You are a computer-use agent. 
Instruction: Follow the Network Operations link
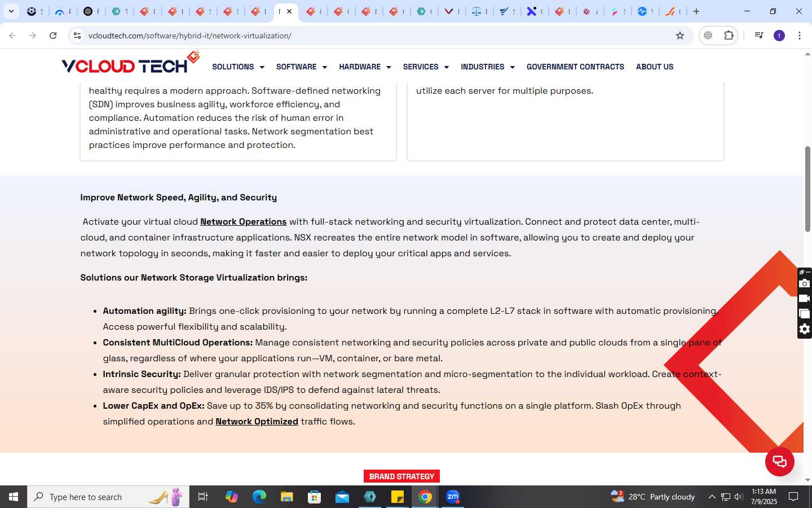tap(243, 222)
